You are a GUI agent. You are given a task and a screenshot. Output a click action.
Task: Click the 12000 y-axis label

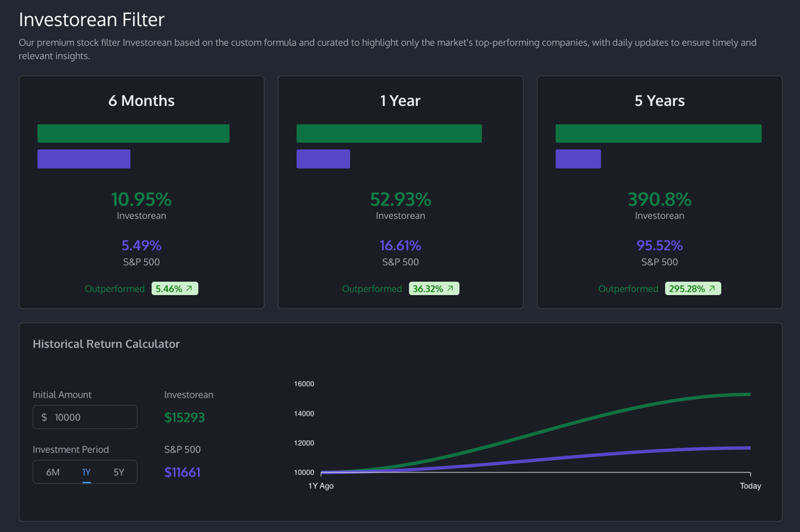coord(304,443)
